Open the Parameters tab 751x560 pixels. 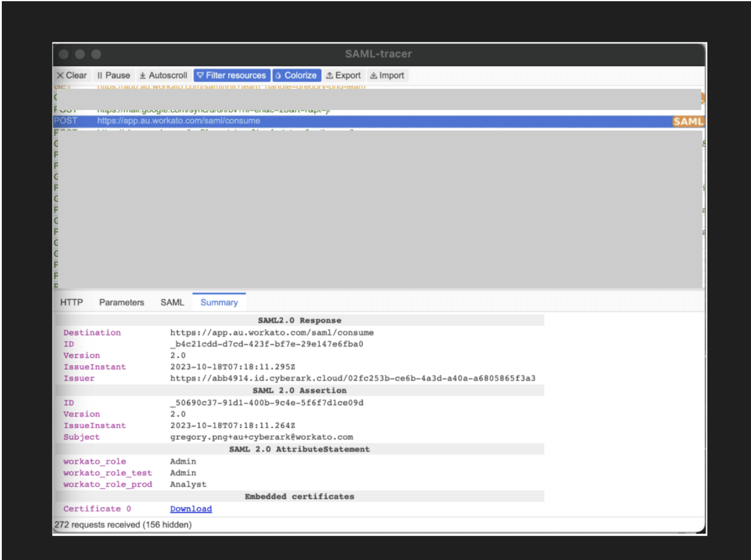(x=121, y=302)
